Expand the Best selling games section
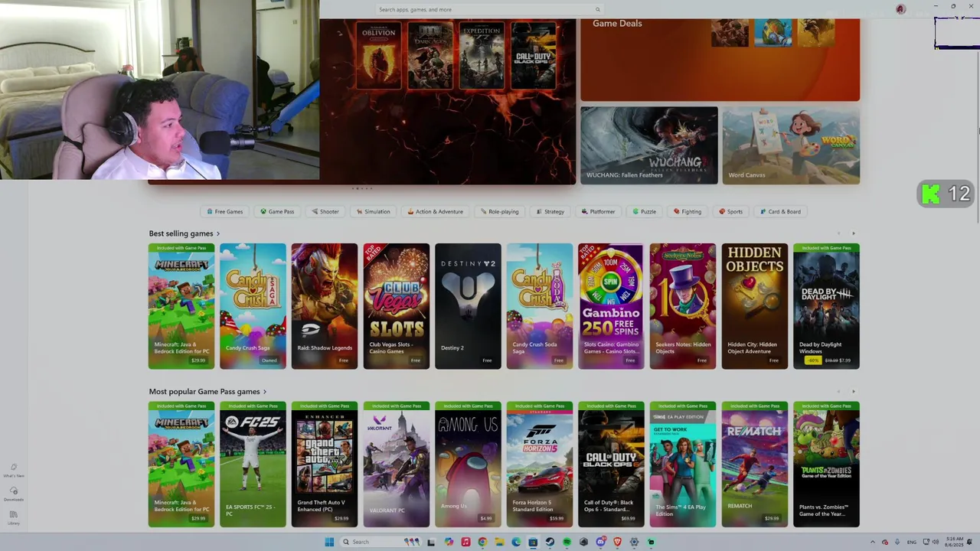The width and height of the screenshot is (980, 551). [184, 233]
